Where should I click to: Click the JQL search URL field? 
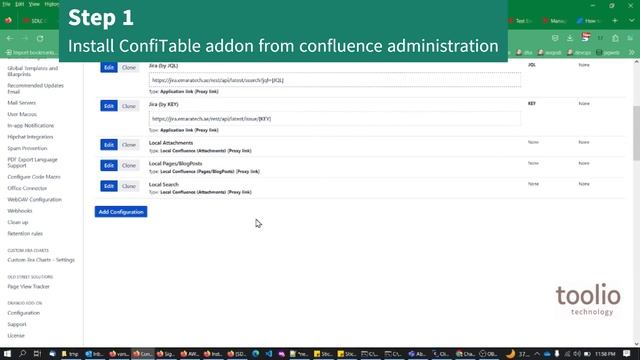(335, 80)
